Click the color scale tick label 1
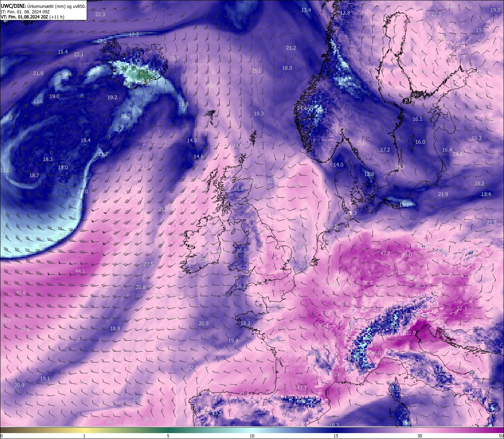Viewport: 504px width, 439px height. [x=84, y=436]
